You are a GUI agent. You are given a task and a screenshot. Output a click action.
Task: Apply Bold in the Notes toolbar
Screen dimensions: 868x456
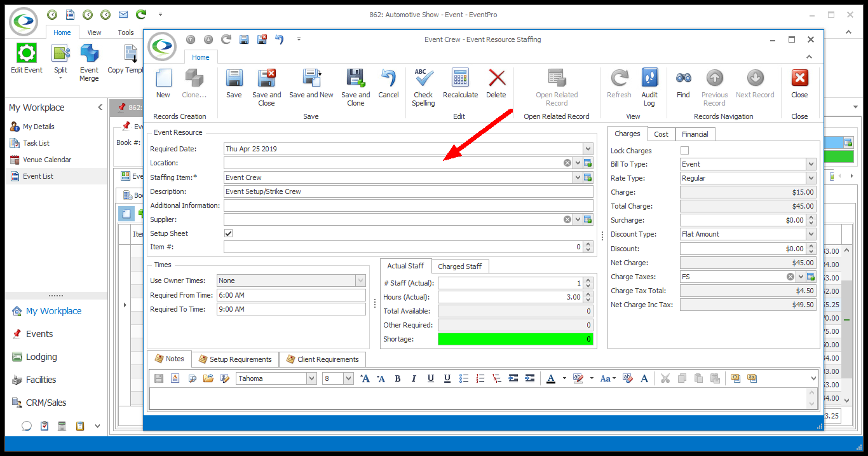pos(398,378)
